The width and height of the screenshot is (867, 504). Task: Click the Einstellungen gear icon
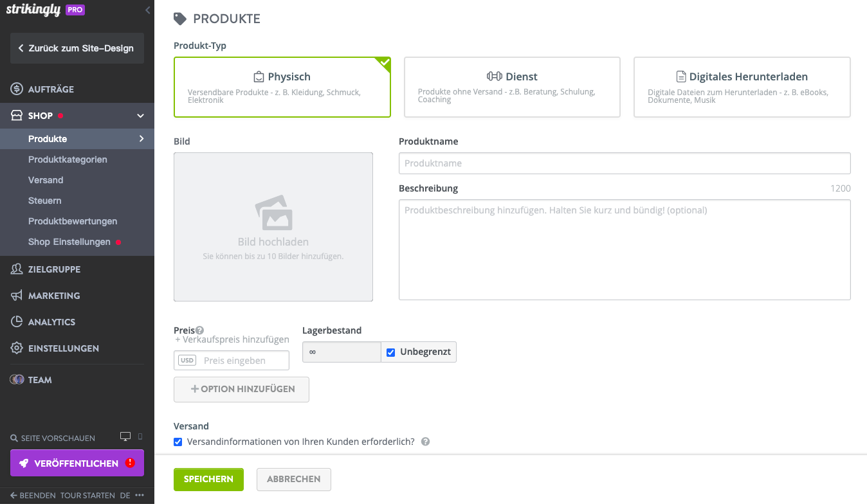tap(17, 348)
